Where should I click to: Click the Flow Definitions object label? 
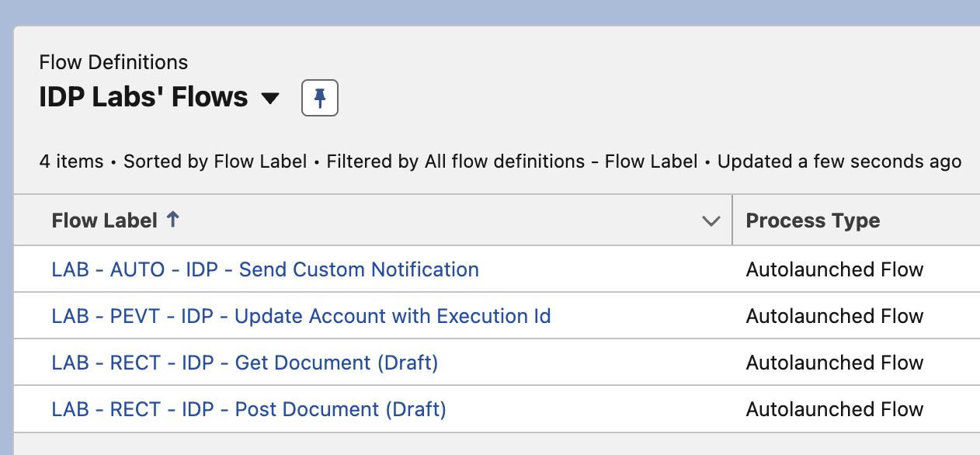coord(113,62)
